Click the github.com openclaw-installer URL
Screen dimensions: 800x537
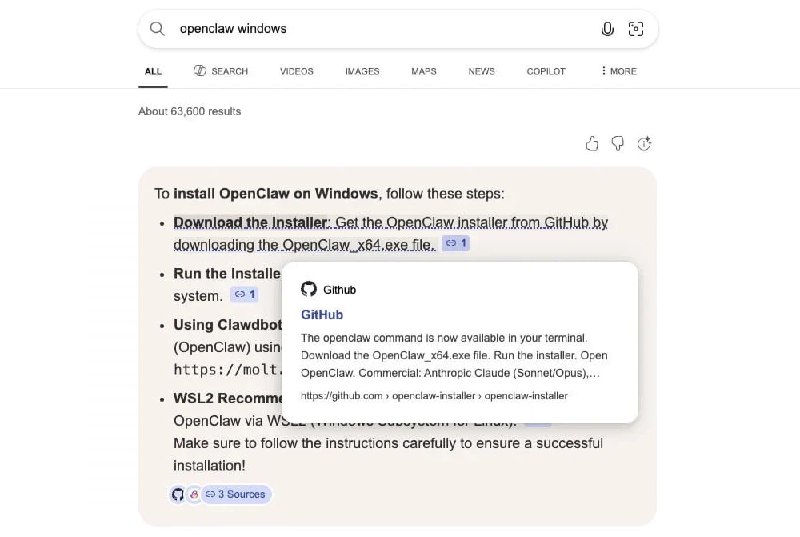pos(434,396)
